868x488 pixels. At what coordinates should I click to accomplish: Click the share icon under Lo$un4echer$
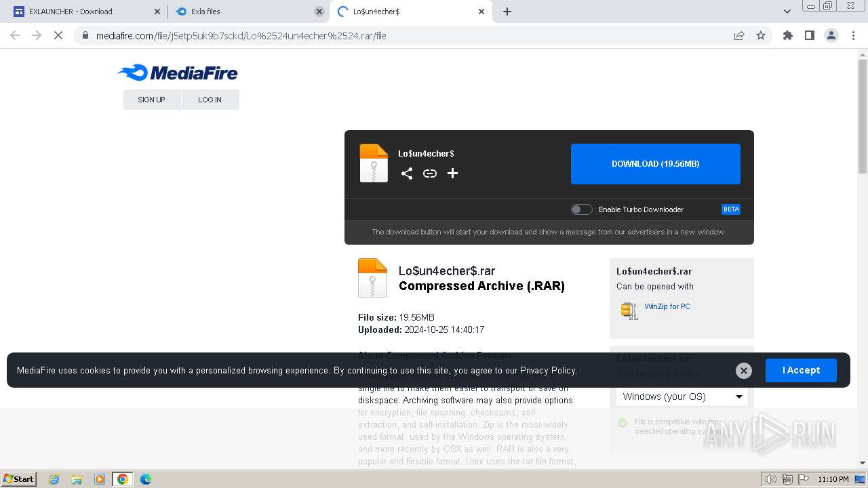407,174
